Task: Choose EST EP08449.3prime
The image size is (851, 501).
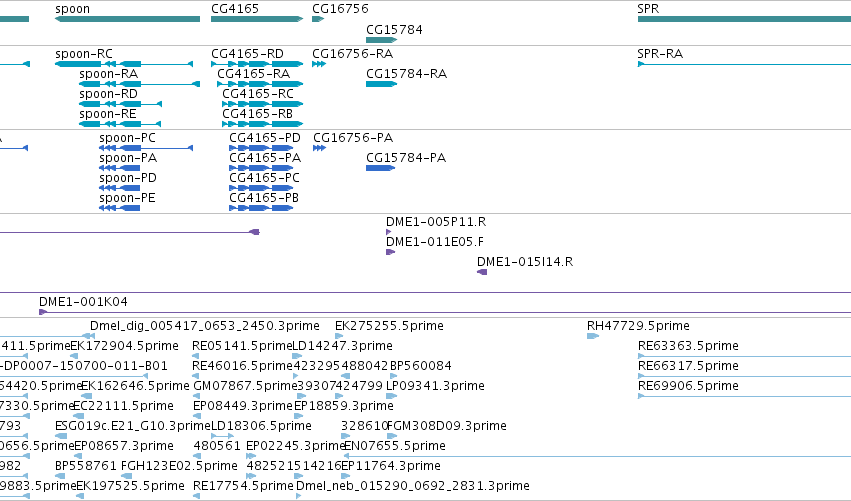Action: [243, 406]
